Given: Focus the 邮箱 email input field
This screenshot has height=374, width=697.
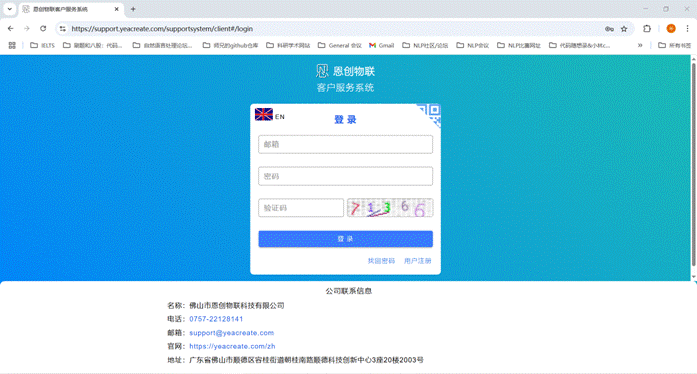Looking at the screenshot, I should (345, 145).
